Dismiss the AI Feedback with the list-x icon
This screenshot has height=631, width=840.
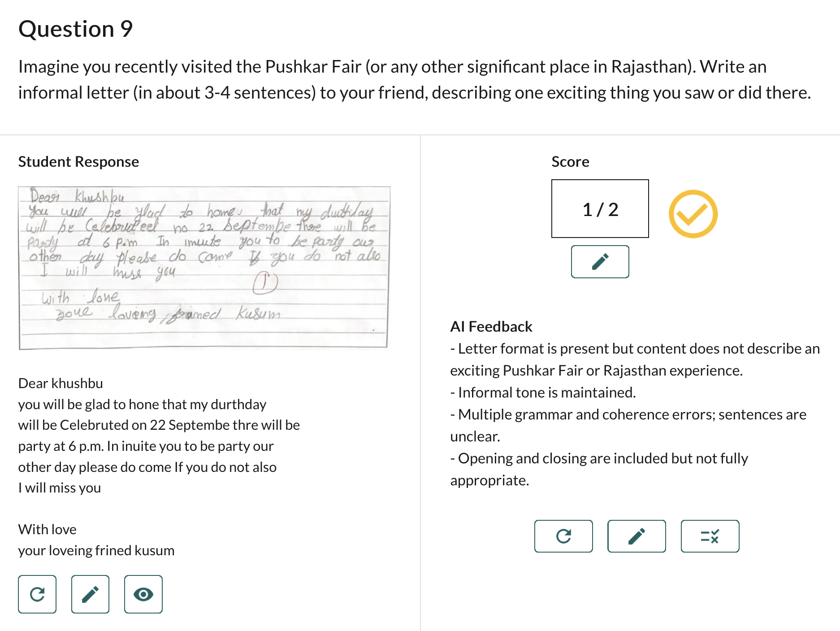(x=710, y=536)
